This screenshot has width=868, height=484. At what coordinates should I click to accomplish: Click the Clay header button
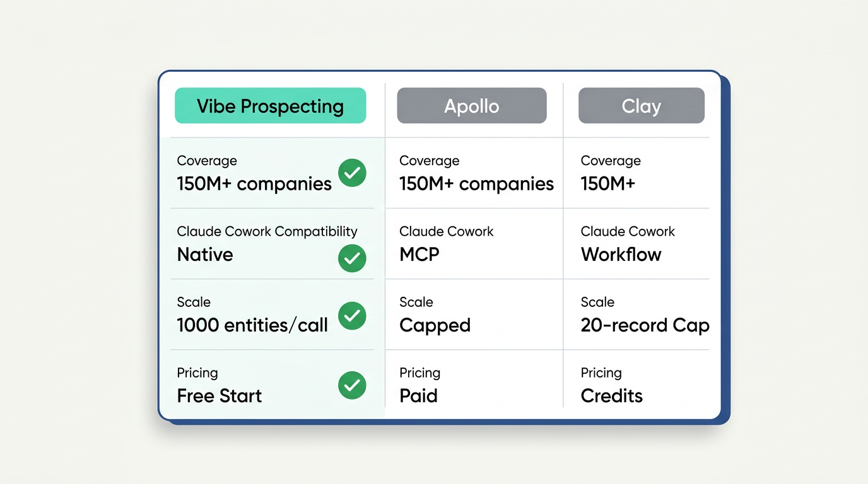point(641,105)
